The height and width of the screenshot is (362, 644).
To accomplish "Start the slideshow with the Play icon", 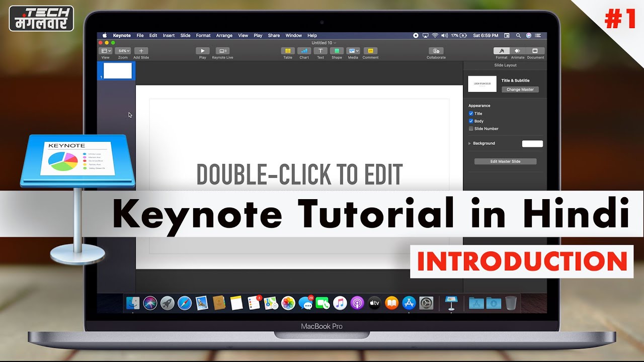I will 203,51.
